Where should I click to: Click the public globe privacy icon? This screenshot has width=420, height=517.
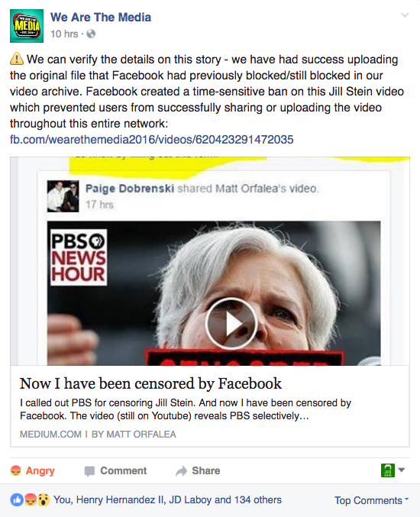pyautogui.click(x=91, y=34)
